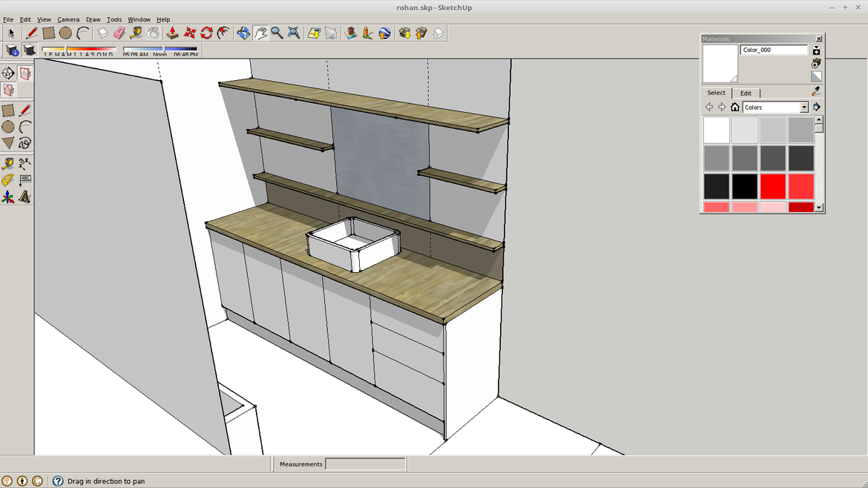Image resolution: width=868 pixels, height=488 pixels.
Task: Click the Materials home navigation arrow
Action: click(735, 108)
